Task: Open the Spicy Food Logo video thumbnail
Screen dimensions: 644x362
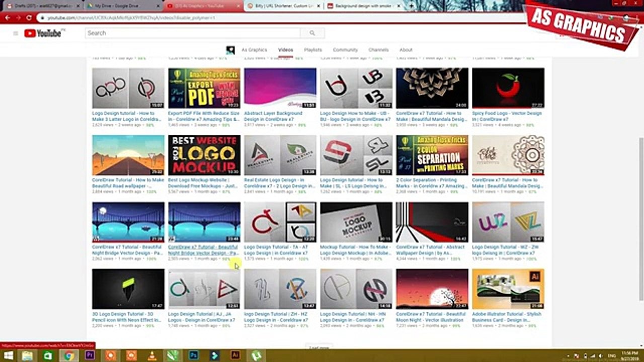Action: coord(508,88)
